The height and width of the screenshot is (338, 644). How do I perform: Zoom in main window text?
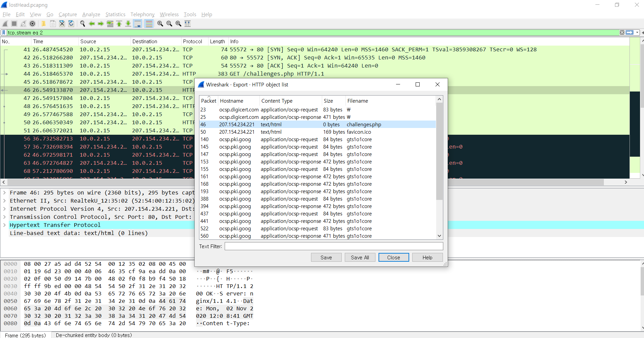coord(160,24)
